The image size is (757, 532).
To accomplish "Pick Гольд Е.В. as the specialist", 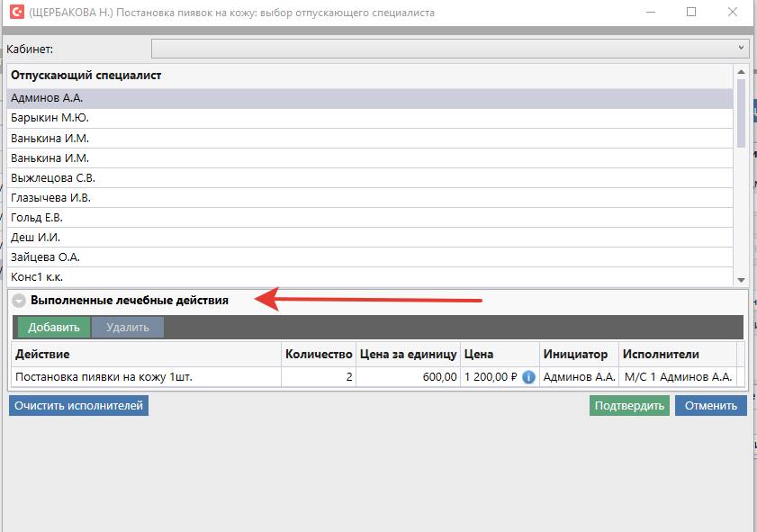I will click(37, 217).
